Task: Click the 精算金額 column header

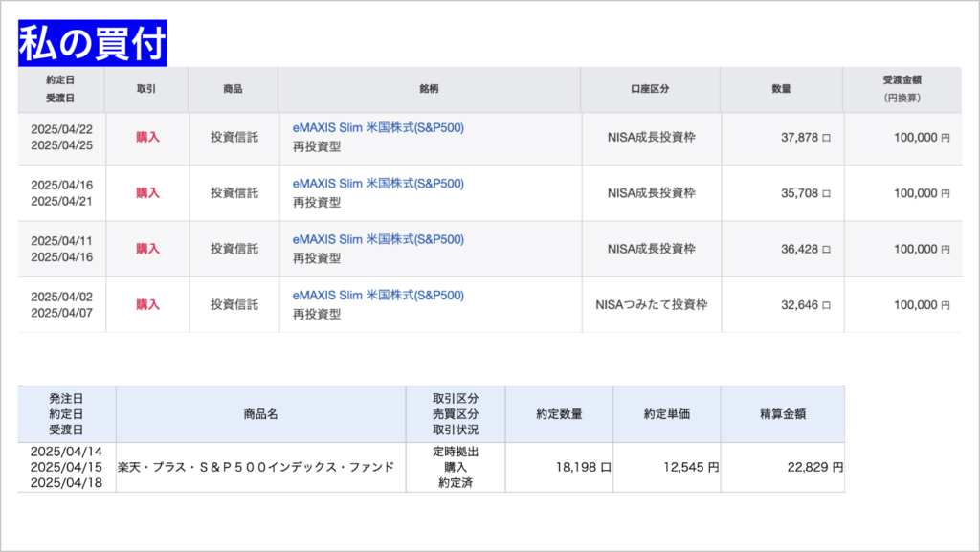Action: point(783,414)
